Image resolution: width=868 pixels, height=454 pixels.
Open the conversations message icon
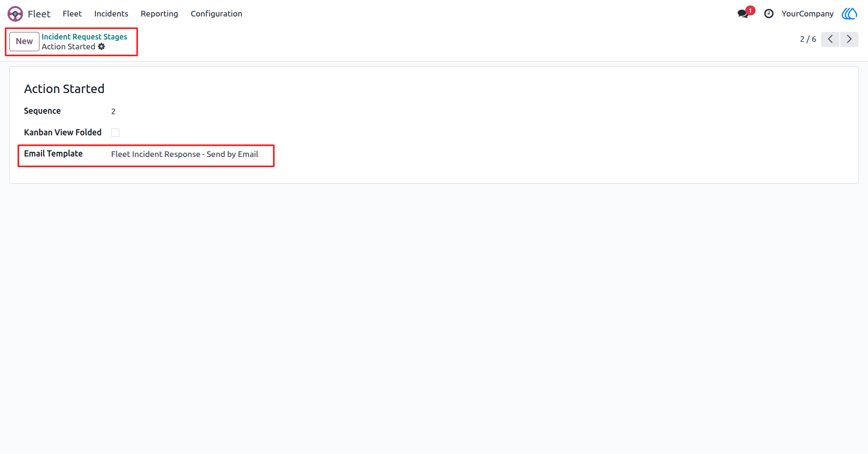click(743, 14)
